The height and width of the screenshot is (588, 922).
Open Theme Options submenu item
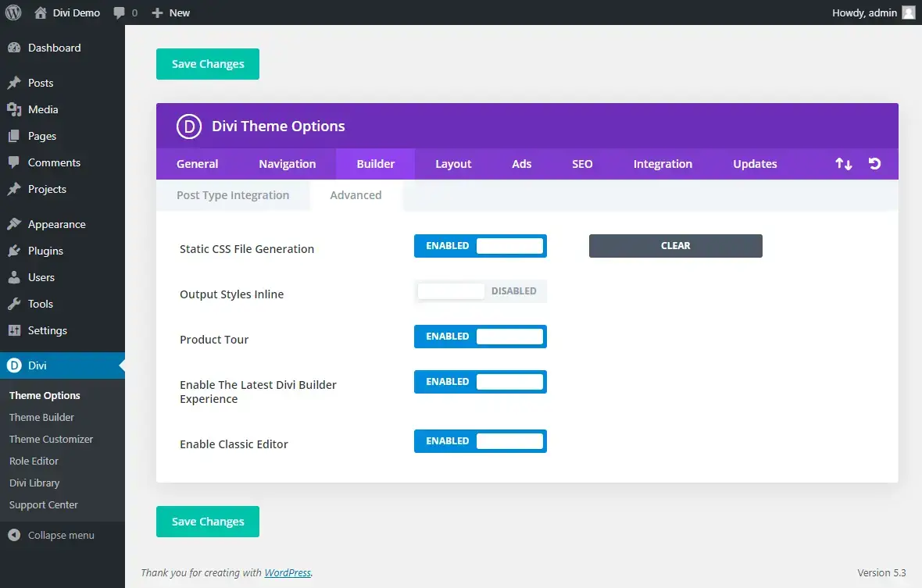pyautogui.click(x=45, y=395)
